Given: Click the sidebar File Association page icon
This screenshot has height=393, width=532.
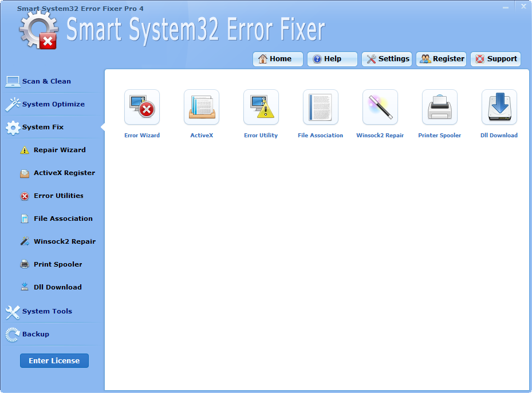Looking at the screenshot, I should 25,219.
